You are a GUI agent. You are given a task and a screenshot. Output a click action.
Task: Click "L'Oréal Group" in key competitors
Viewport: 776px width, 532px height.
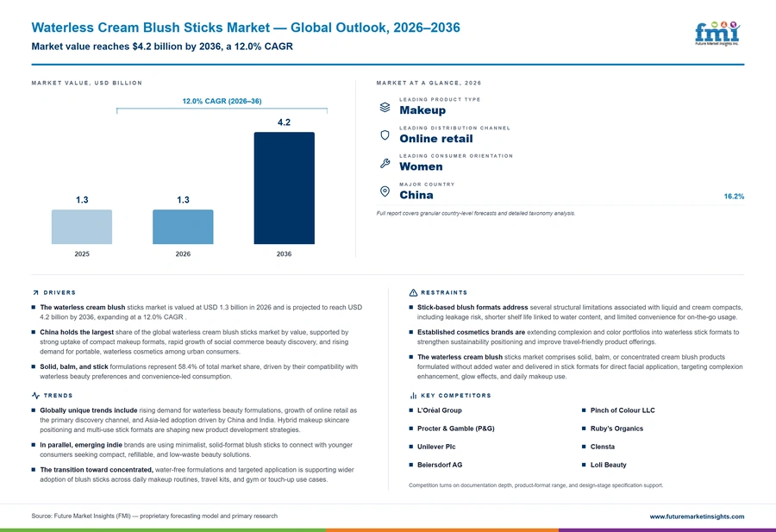coord(440,410)
